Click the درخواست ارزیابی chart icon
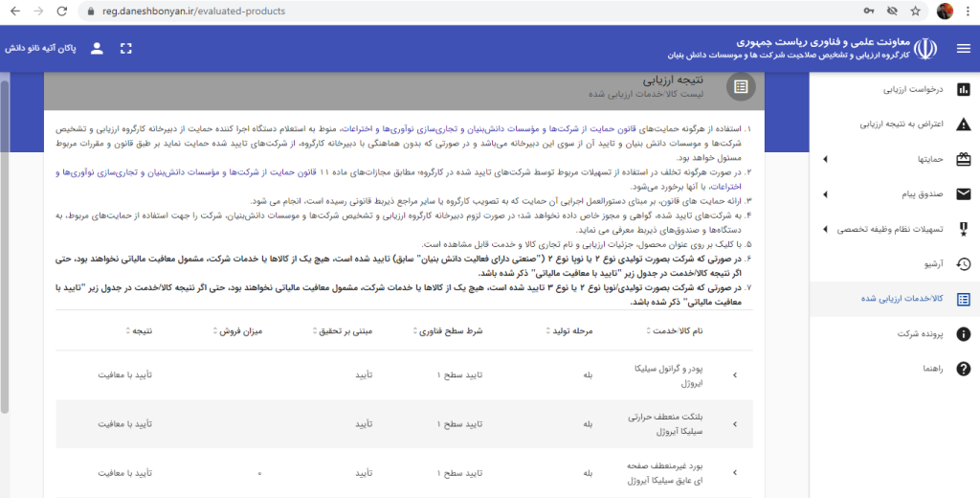Viewport: 980px width, 498px height. pyautogui.click(x=963, y=89)
